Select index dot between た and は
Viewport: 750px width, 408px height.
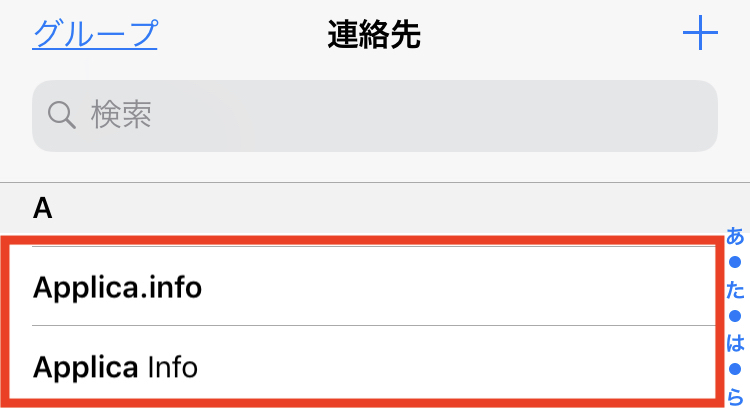click(735, 316)
